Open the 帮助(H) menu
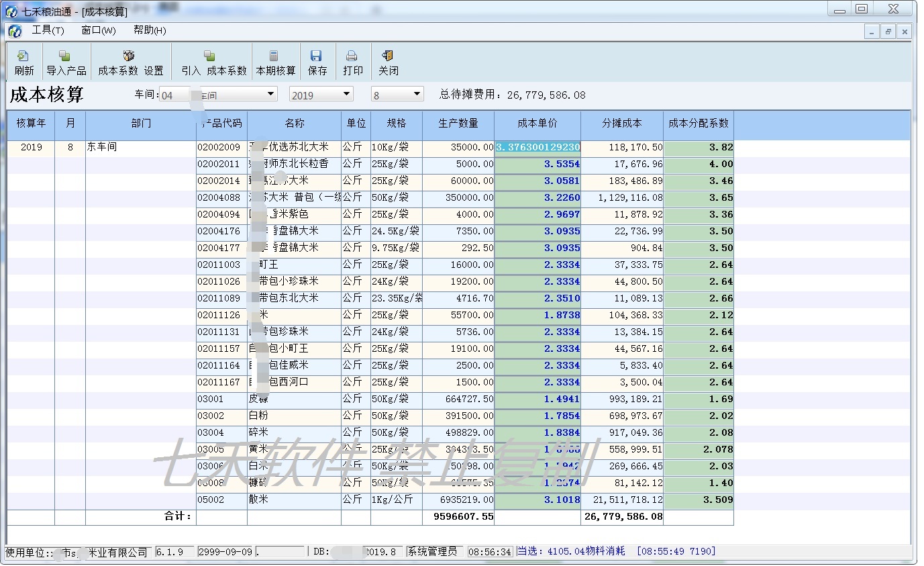 (150, 30)
